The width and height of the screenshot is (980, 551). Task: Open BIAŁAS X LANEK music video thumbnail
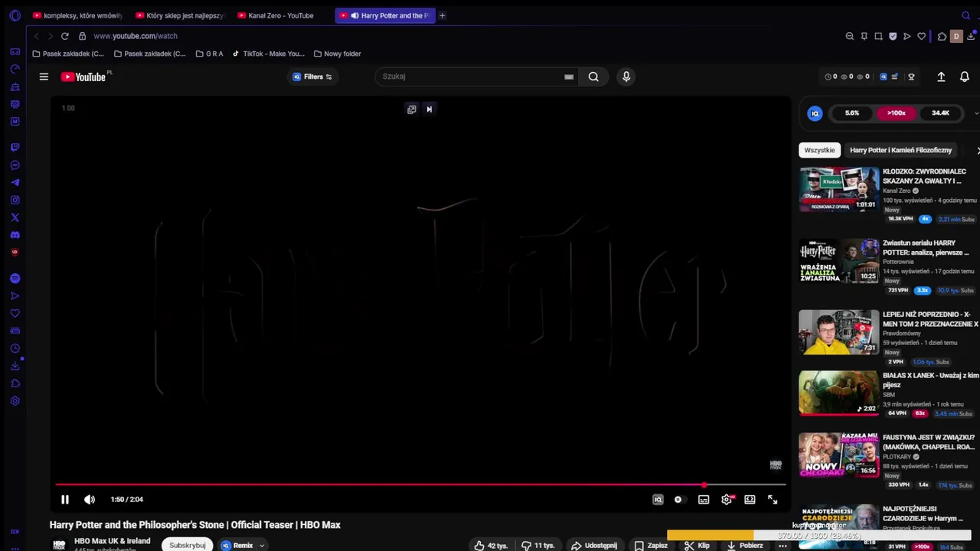click(x=839, y=393)
